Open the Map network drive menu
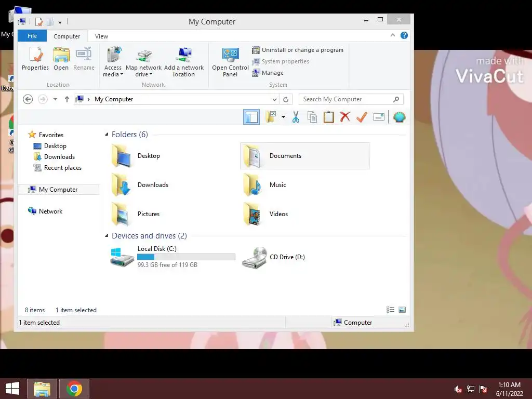Screen dimensions: 532x399 click(143, 62)
